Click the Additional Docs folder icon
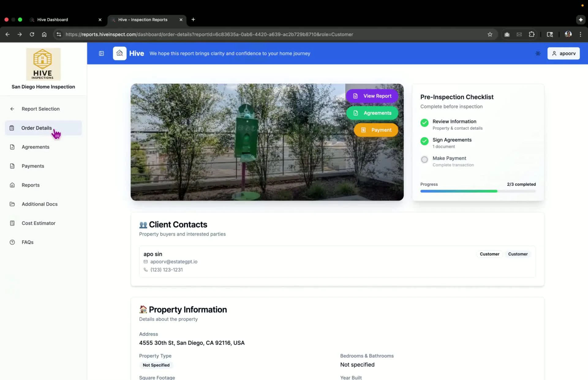Viewport: 588px width, 380px height. coord(12,204)
